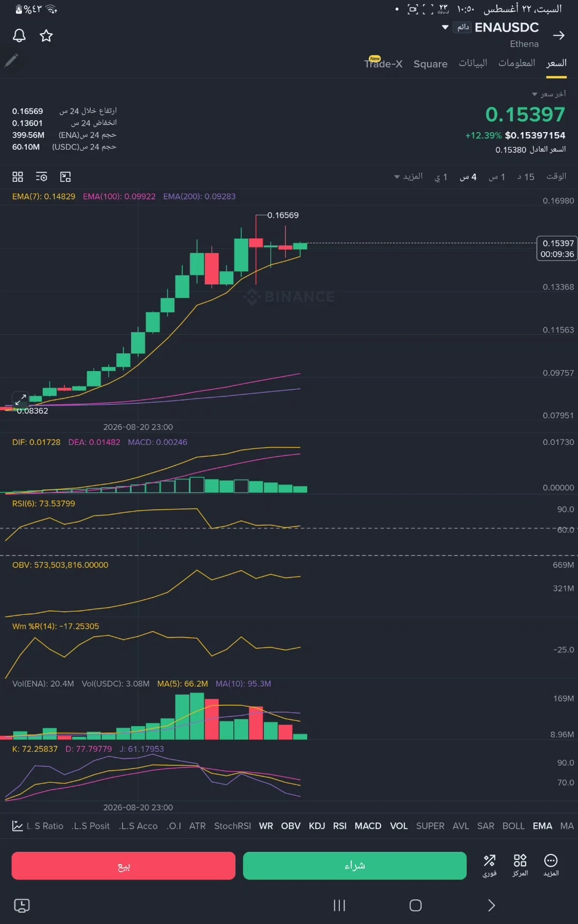Tap the chart fullscreen layout icon
The height and width of the screenshot is (924, 578).
coord(65,177)
